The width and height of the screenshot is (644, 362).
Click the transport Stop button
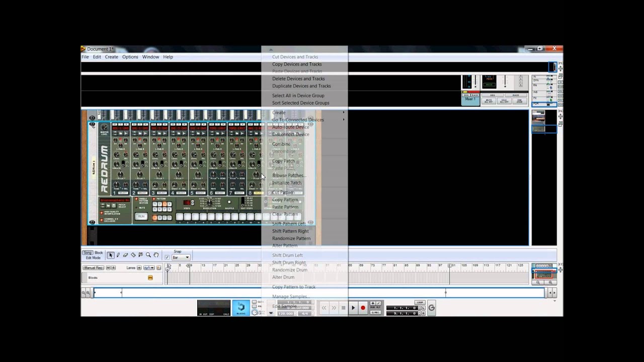click(x=343, y=308)
